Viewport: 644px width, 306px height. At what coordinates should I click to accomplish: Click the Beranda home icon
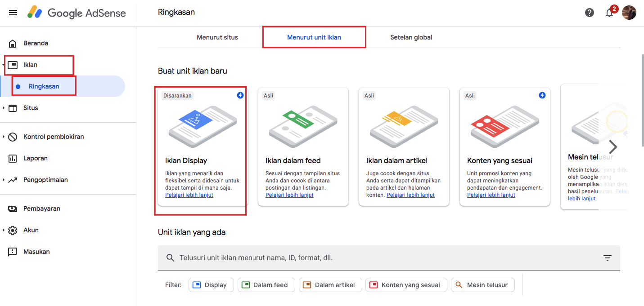pos(13,44)
